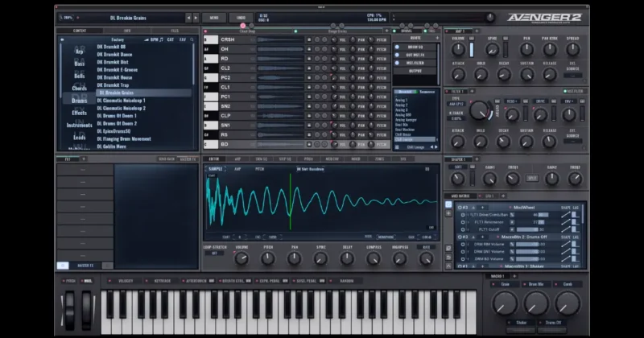
Task: Switch to the MOD ENV tab
Action: [332, 159]
